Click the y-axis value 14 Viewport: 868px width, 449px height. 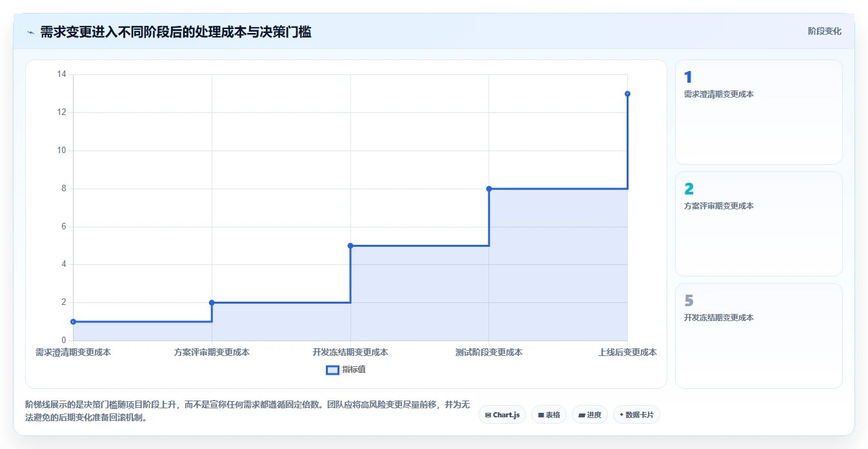(62, 74)
